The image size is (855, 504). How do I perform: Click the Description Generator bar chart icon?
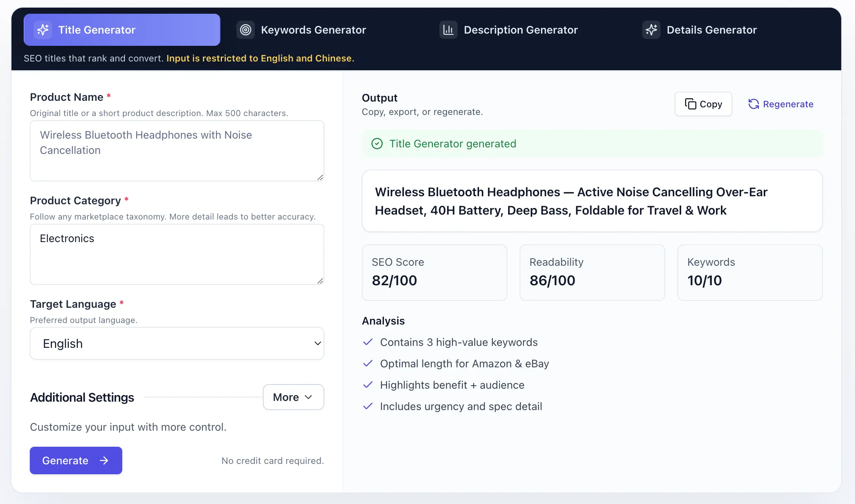(448, 30)
